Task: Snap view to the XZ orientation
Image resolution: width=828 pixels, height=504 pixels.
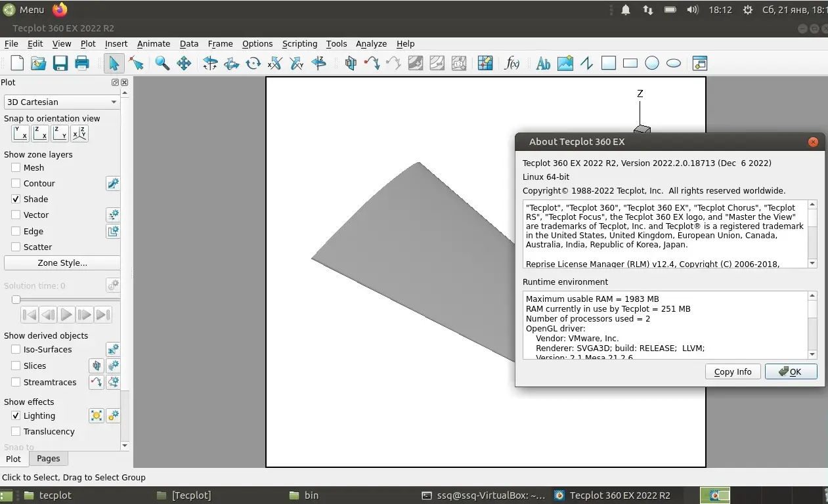Action: (40, 133)
